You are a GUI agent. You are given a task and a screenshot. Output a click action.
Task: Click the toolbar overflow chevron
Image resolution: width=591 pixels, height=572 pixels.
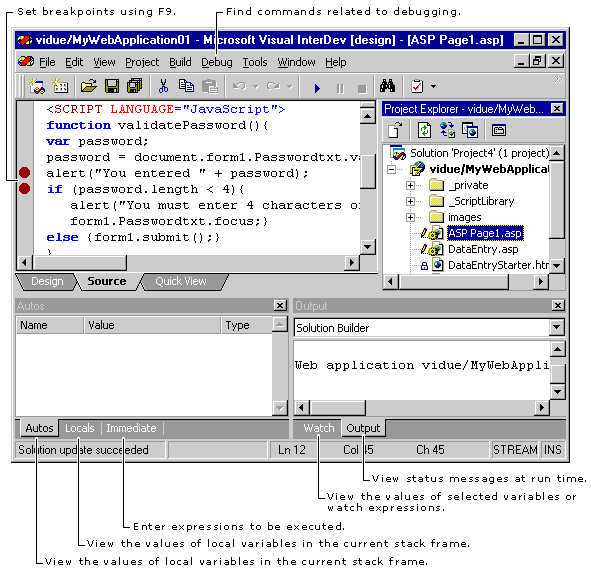click(x=558, y=79)
